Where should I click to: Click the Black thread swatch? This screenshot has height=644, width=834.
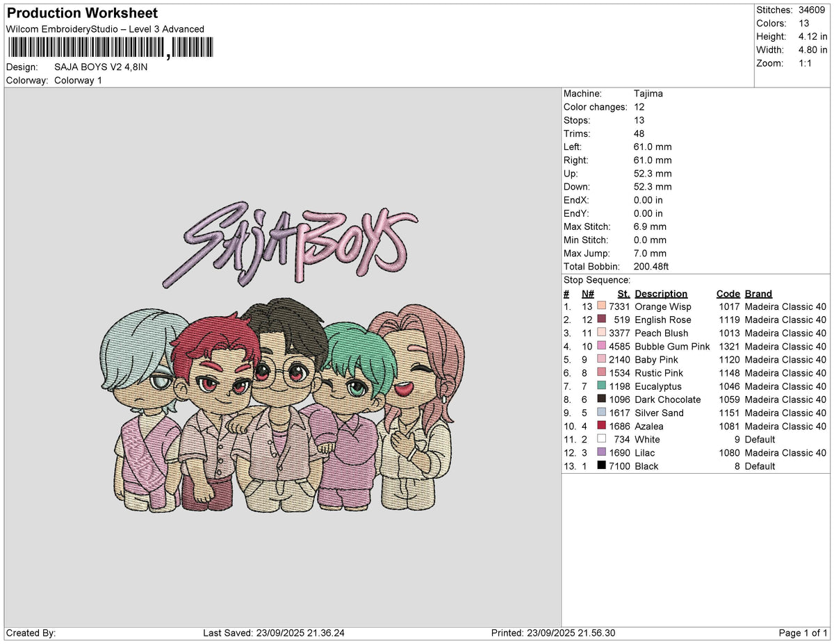[601, 466]
